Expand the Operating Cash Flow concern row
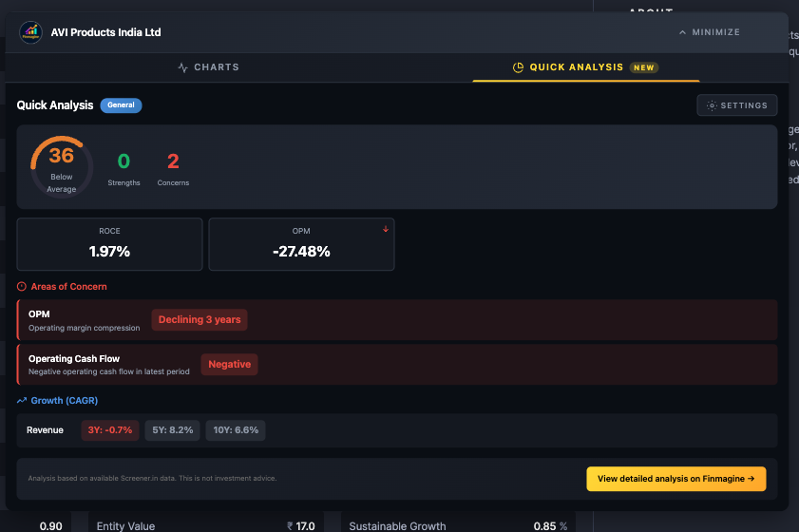The width and height of the screenshot is (799, 532). 396,365
